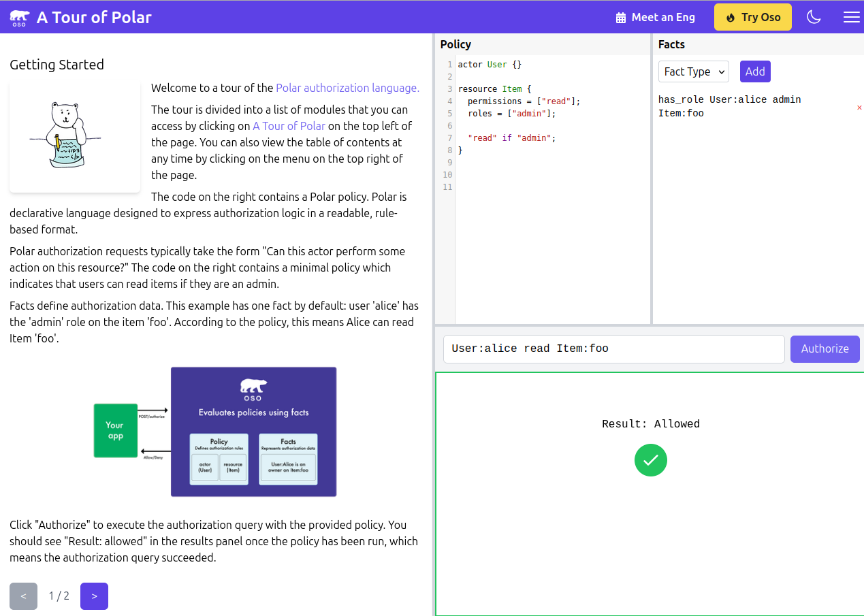This screenshot has height=616, width=864.
Task: Click the inline A Tour of Polar link
Action: (289, 126)
